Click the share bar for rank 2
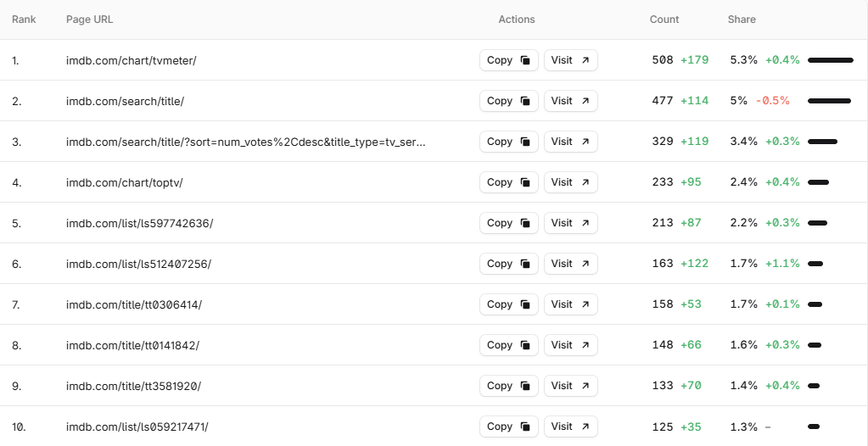 pos(829,101)
